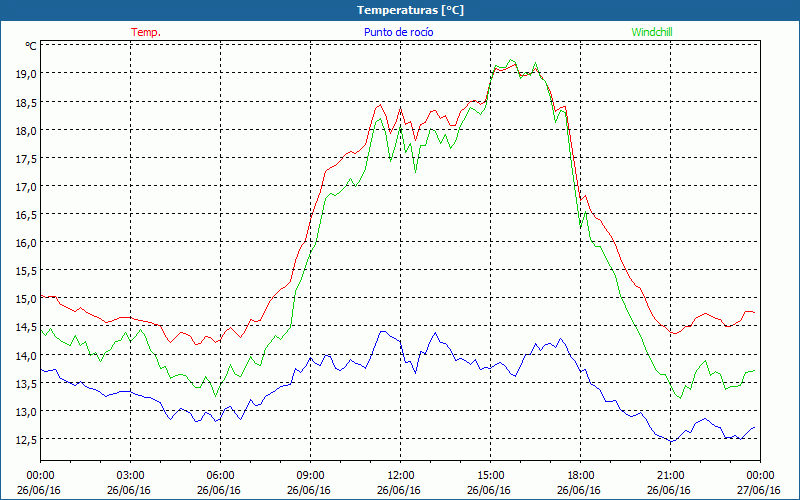Click the °C unit label on y-axis
The image size is (800, 500).
tap(31, 46)
